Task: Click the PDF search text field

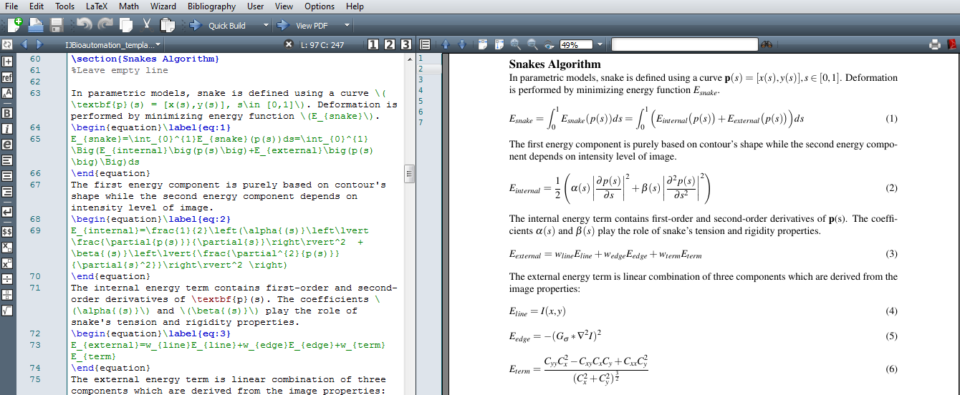Action: pyautogui.click(x=684, y=44)
